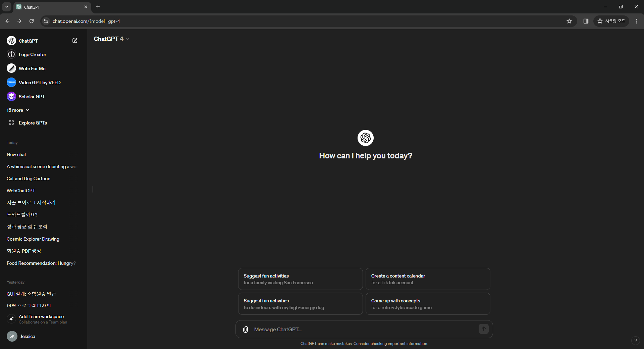Click the Add Team workspace sparkle icon
This screenshot has width=644, height=349.
point(11,319)
